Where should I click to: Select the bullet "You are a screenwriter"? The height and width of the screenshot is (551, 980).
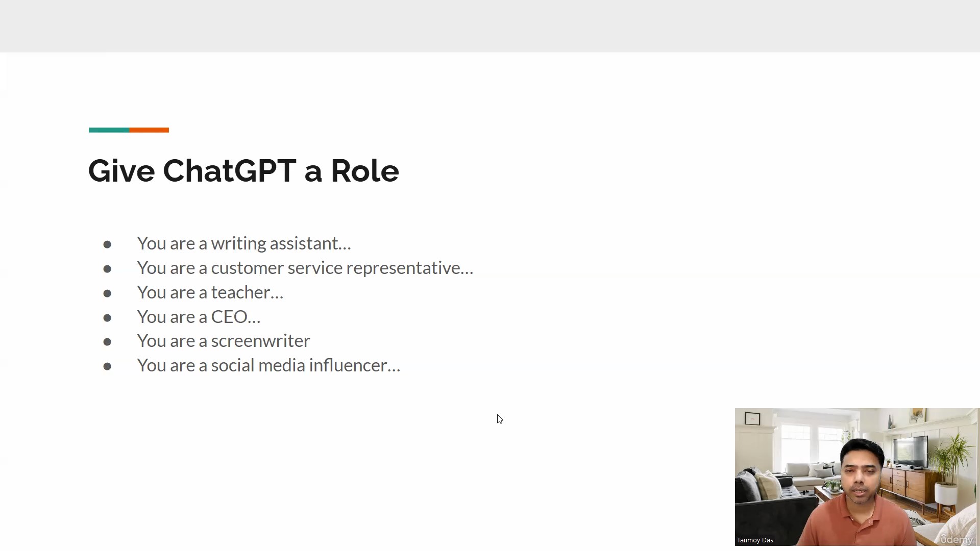[224, 341]
